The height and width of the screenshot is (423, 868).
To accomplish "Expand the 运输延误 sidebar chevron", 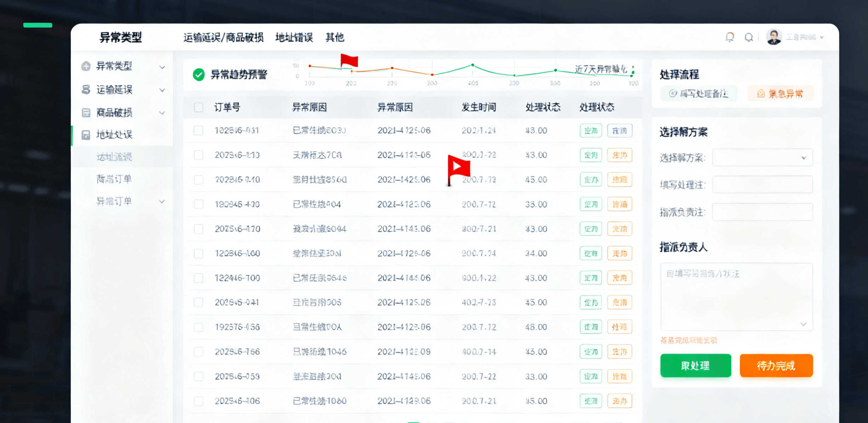I will pyautogui.click(x=162, y=90).
